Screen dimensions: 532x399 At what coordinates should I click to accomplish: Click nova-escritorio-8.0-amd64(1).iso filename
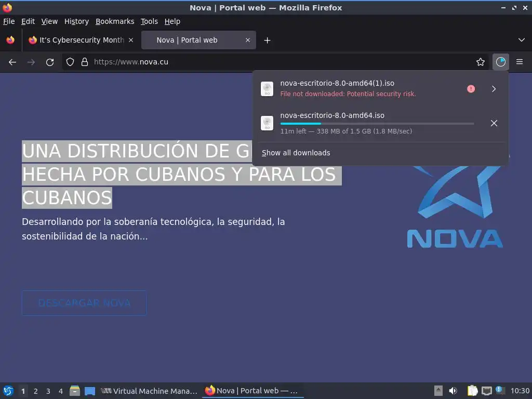tap(337, 83)
